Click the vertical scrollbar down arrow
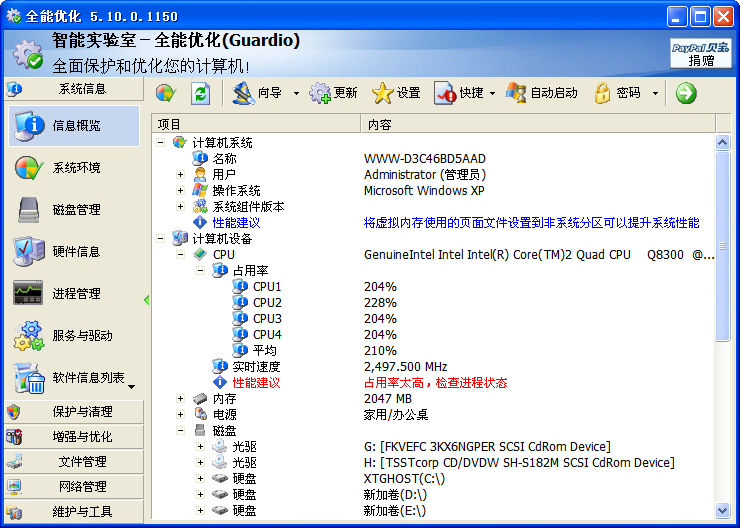The width and height of the screenshot is (740, 528). click(x=723, y=510)
